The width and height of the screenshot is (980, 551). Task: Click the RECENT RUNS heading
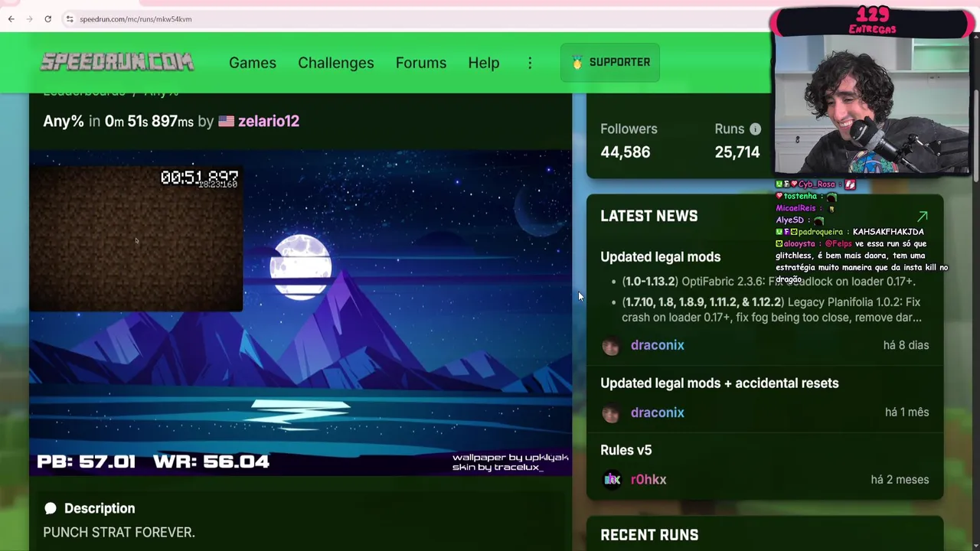click(649, 535)
